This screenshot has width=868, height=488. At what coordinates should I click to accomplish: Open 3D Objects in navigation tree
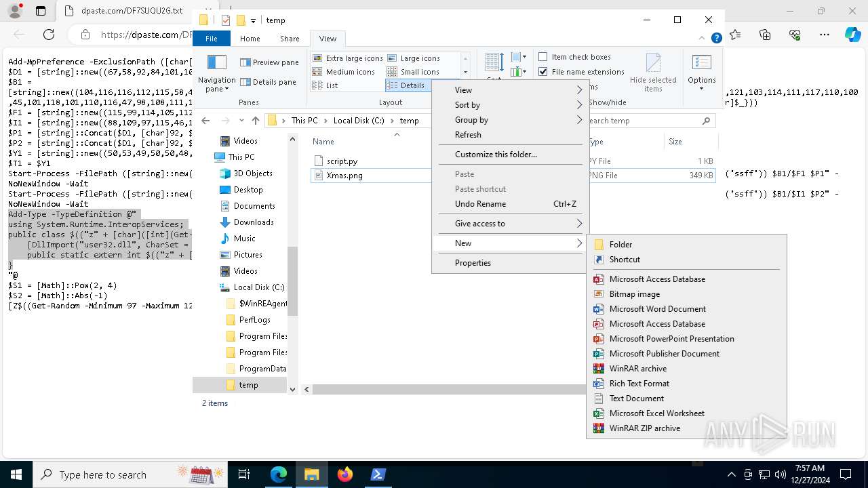[x=253, y=174]
